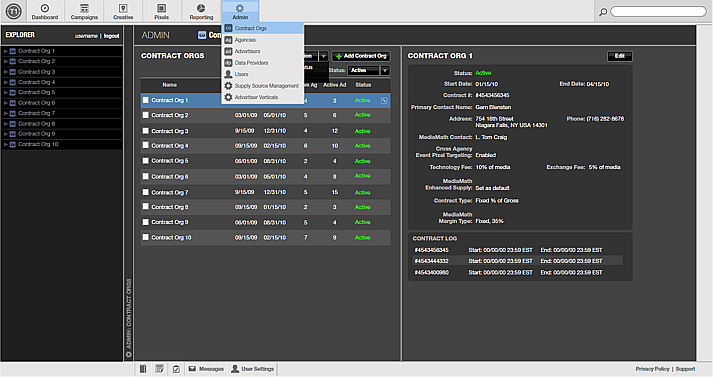Image resolution: width=713 pixels, height=377 pixels.
Task: Open the Pixels toolbar icon
Action: click(x=161, y=8)
